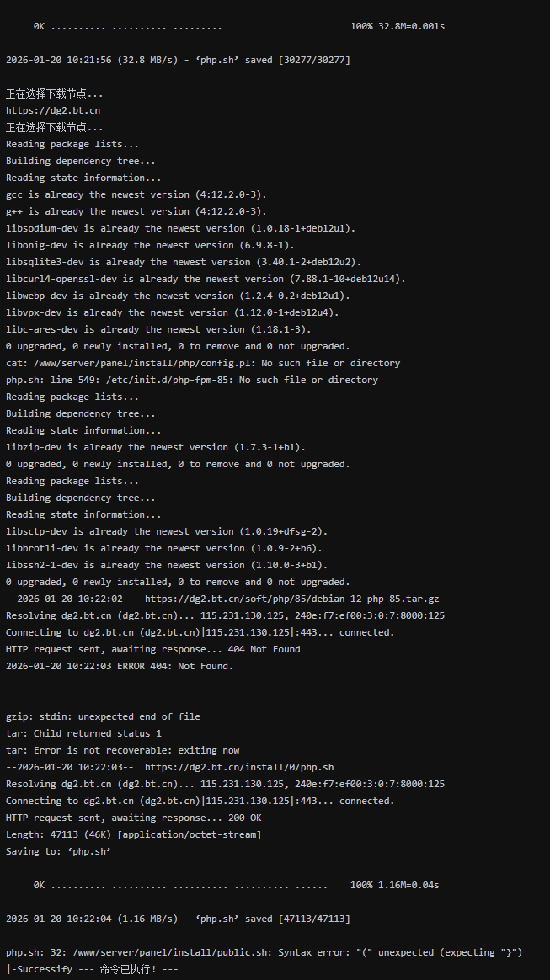Click the 'ERROR 404: Not Found' line
Viewport: 550px width, 980px height.
coord(120,666)
